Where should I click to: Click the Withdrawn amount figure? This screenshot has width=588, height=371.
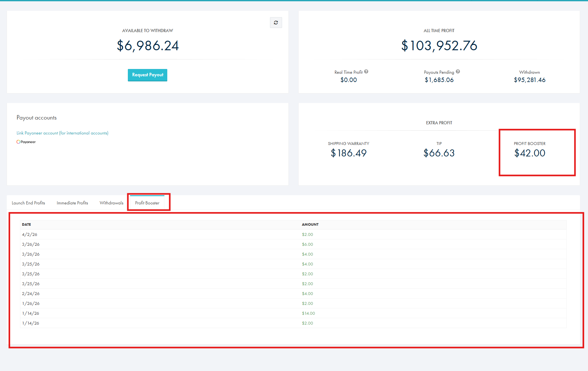[529, 80]
